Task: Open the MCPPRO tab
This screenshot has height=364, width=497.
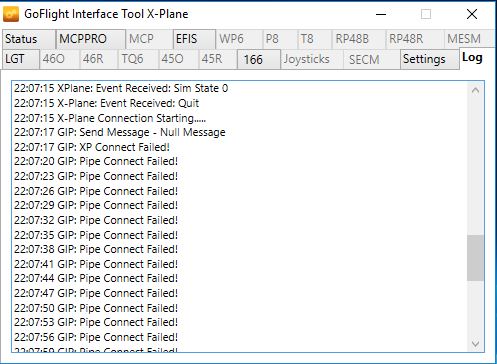Action: point(91,39)
